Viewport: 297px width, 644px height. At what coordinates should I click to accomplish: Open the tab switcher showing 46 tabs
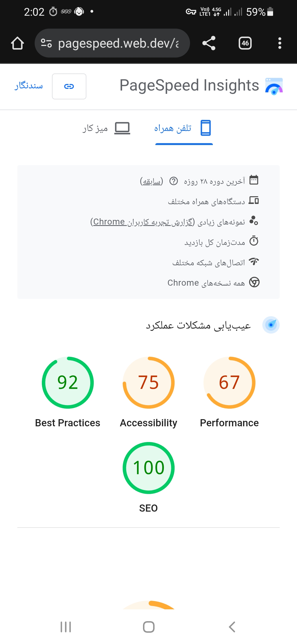(x=245, y=43)
